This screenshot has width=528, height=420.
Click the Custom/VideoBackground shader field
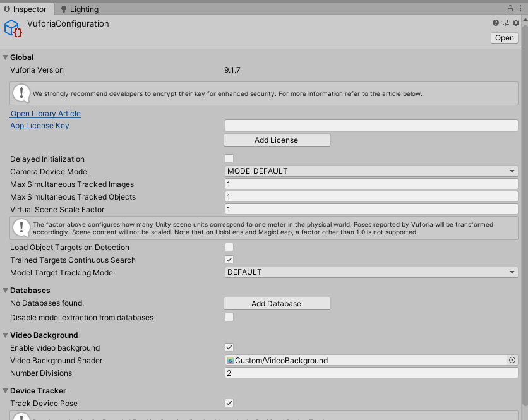354,360
